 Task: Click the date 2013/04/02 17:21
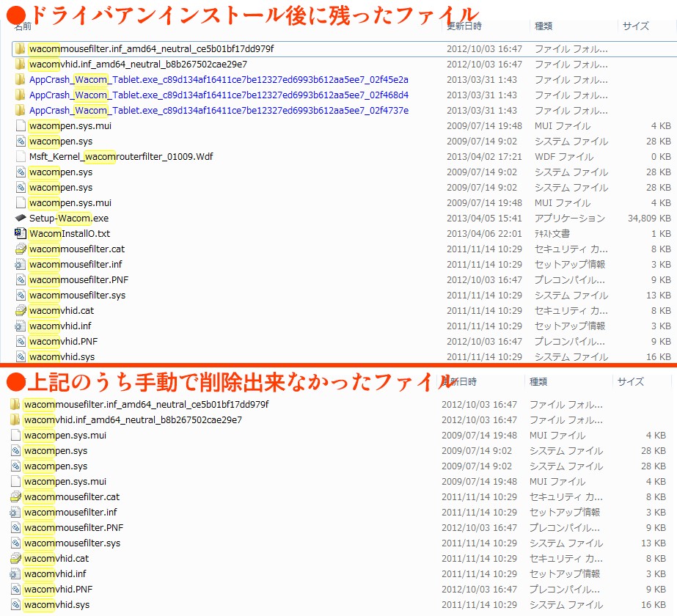point(484,157)
